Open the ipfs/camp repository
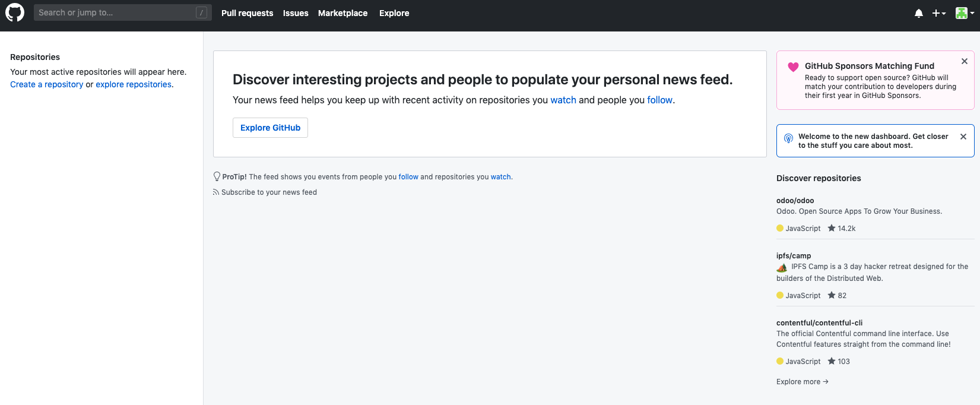Viewport: 980px width, 405px height. click(794, 256)
